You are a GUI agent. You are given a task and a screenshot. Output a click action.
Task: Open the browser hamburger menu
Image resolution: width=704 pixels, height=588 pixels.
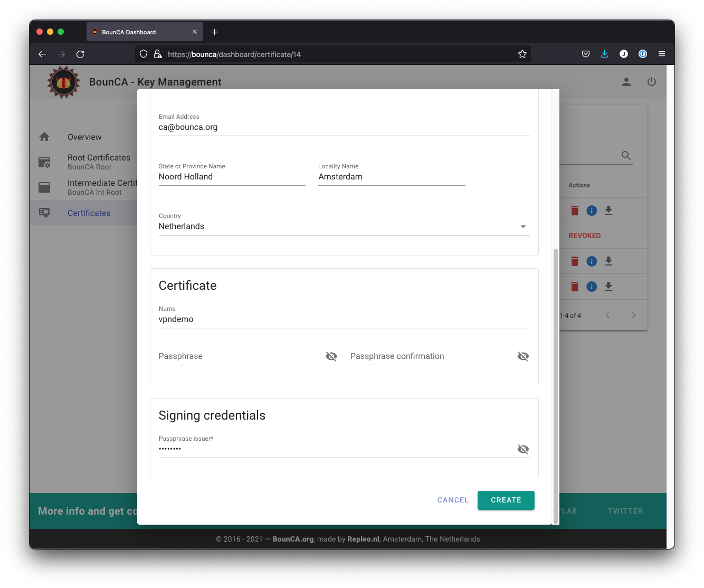click(x=661, y=53)
